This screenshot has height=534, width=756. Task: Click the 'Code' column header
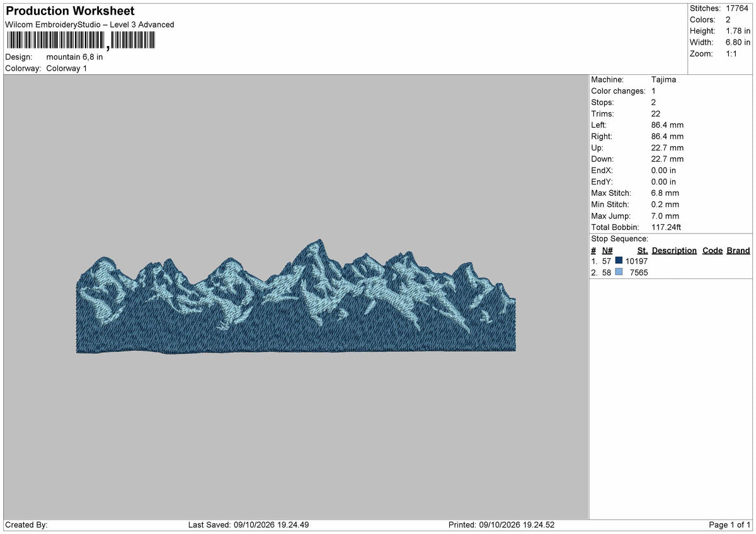coord(713,251)
